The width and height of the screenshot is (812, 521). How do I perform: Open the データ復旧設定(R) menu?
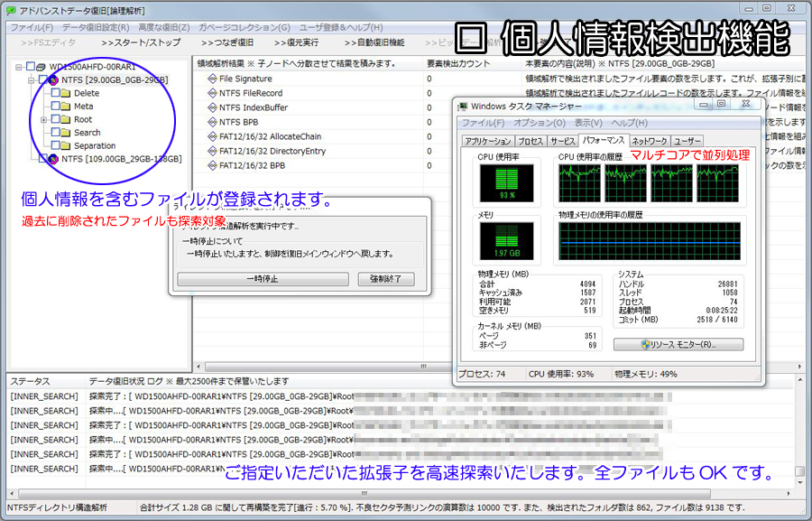(x=96, y=27)
